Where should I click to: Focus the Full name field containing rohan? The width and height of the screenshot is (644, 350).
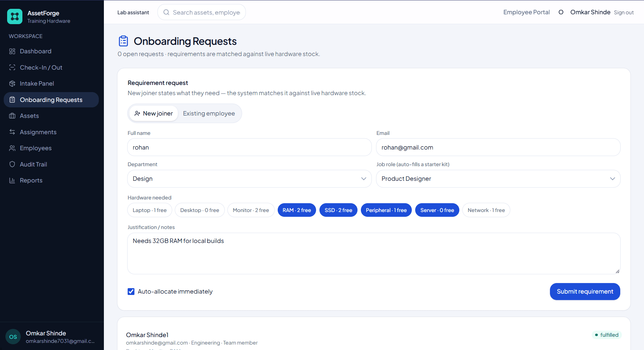click(250, 147)
